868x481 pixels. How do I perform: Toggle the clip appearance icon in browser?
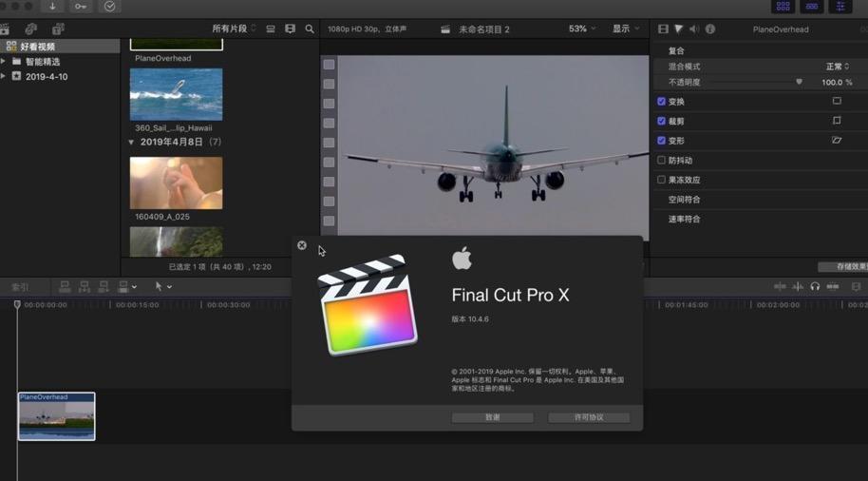(271, 29)
